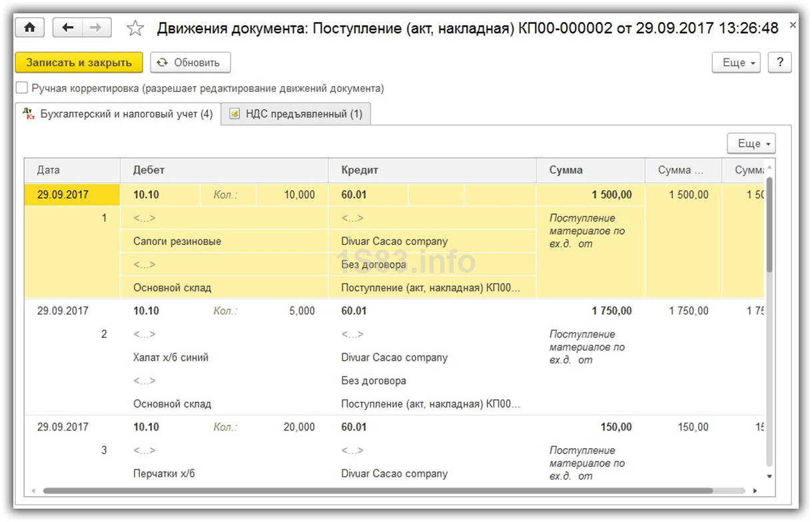Go forward with the right arrow
The image size is (812, 522).
96,27
